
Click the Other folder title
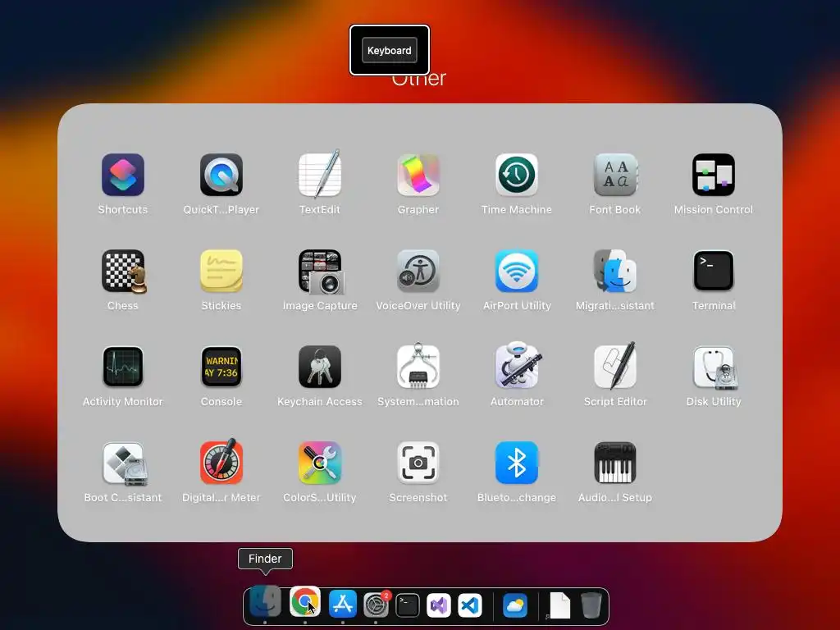coord(418,78)
